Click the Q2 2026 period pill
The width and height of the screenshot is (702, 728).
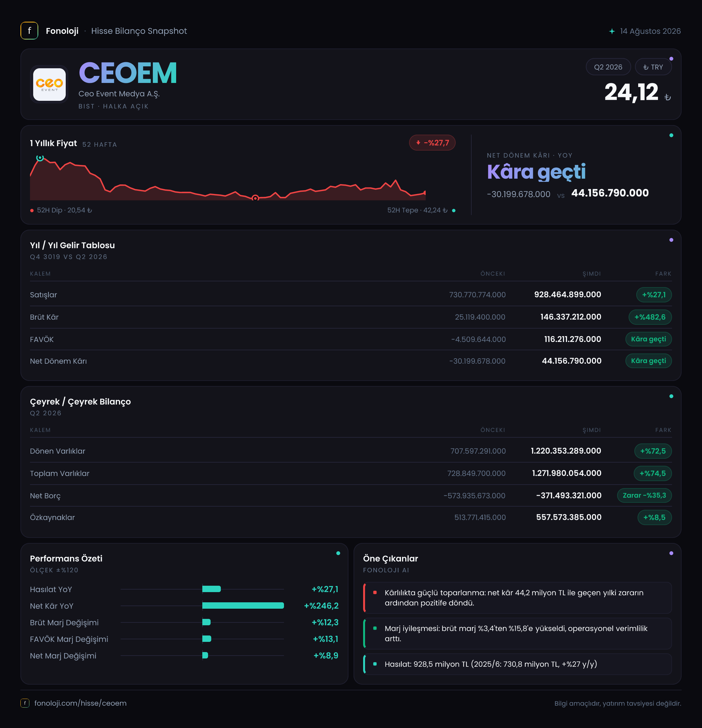click(x=608, y=67)
